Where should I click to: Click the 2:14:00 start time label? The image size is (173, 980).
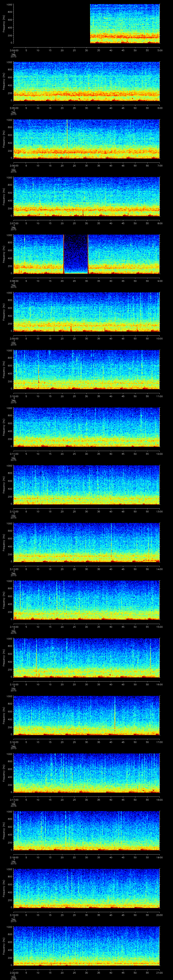pyautogui.click(x=14, y=627)
